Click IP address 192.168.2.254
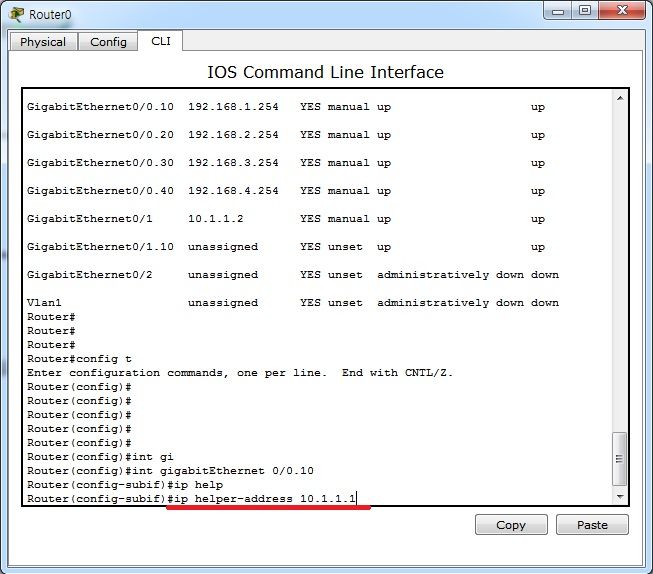653x574 pixels. [x=233, y=135]
